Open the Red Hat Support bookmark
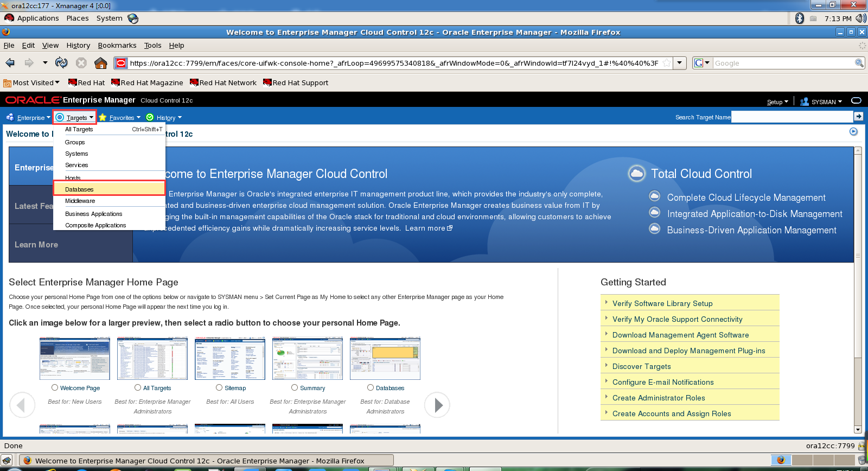The height and width of the screenshot is (471, 868). [x=296, y=83]
